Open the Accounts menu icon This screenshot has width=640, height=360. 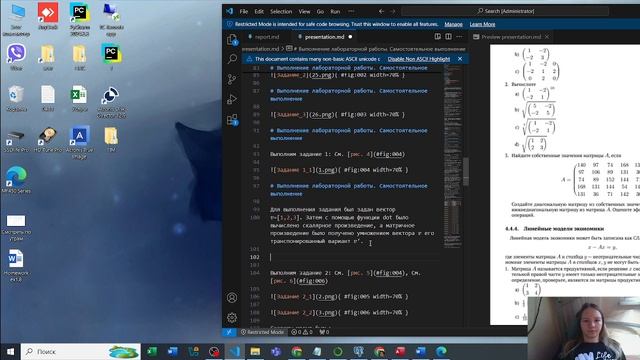pos(232,298)
